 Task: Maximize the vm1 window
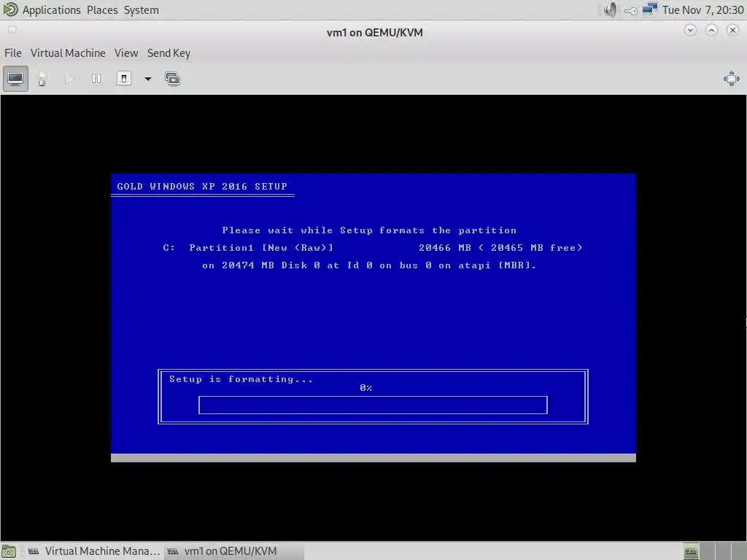711,31
